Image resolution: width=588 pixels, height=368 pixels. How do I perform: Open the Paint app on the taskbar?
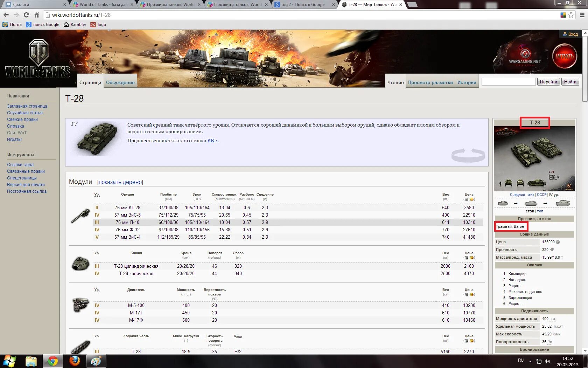96,361
